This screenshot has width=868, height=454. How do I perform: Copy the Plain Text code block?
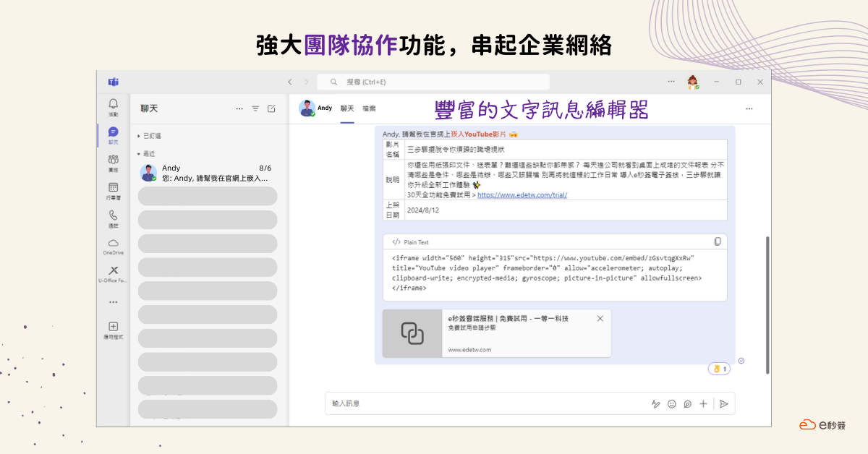(718, 241)
